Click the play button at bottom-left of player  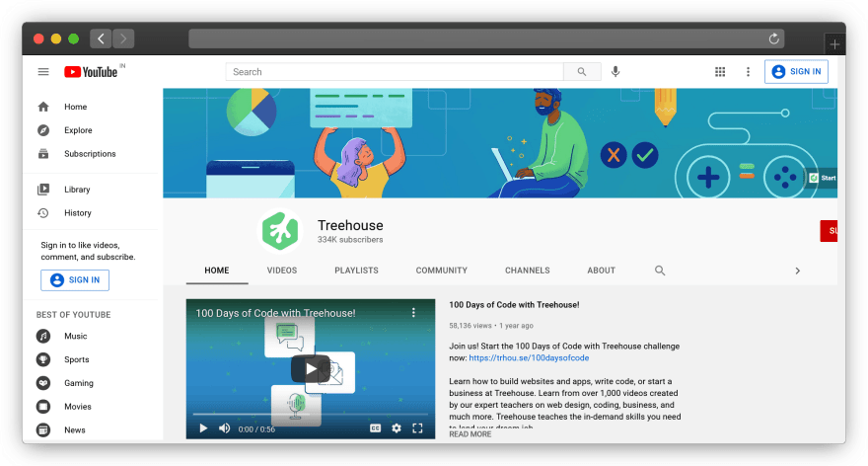[x=203, y=428]
